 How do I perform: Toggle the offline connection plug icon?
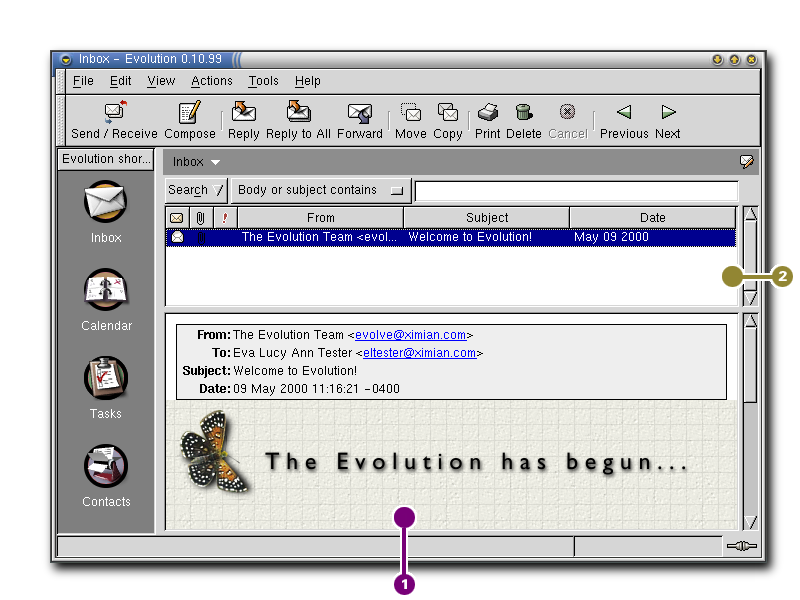point(740,547)
